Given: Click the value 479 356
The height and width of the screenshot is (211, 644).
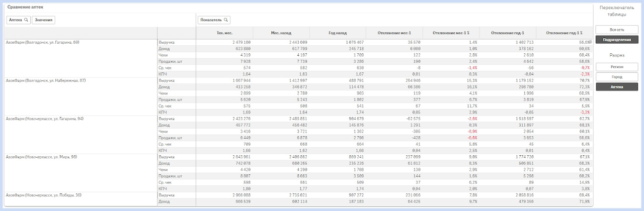Looking at the screenshot, I should (x=526, y=201).
